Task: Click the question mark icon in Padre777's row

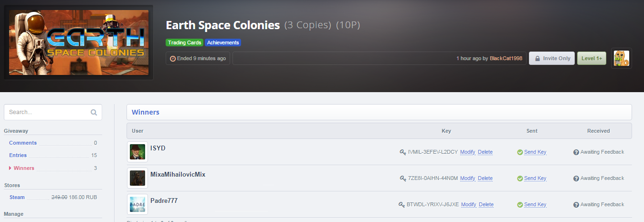Action: coord(576,204)
